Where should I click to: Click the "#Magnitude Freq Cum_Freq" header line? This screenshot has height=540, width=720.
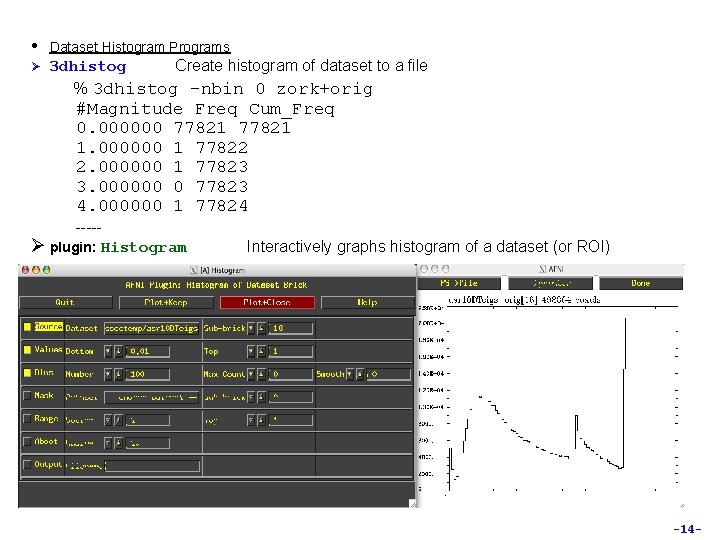coord(206,109)
